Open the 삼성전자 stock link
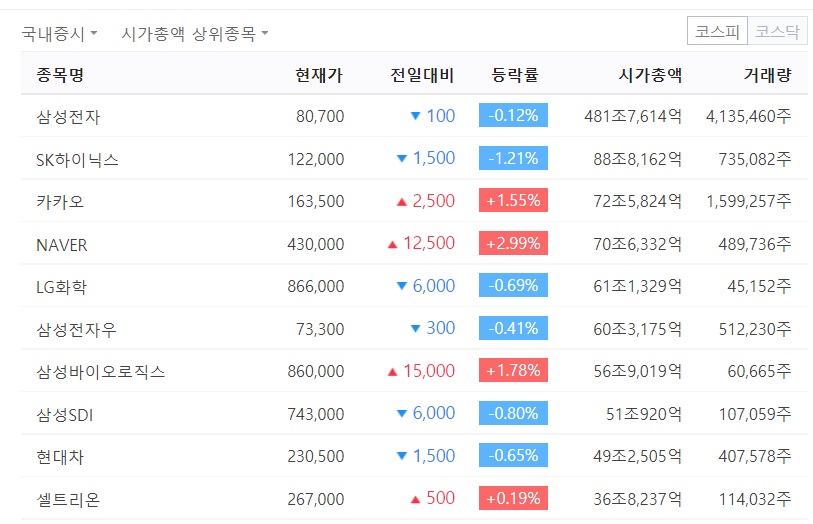813x524 pixels. [68, 116]
